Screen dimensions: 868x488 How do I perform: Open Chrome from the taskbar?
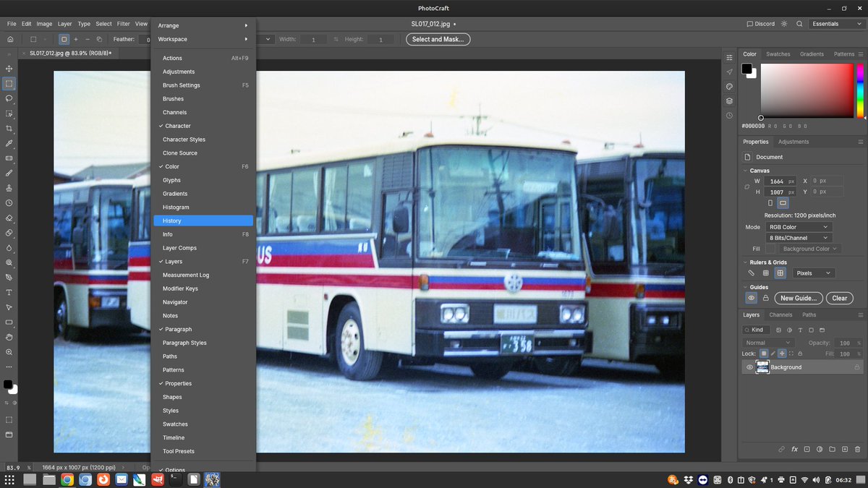67,479
